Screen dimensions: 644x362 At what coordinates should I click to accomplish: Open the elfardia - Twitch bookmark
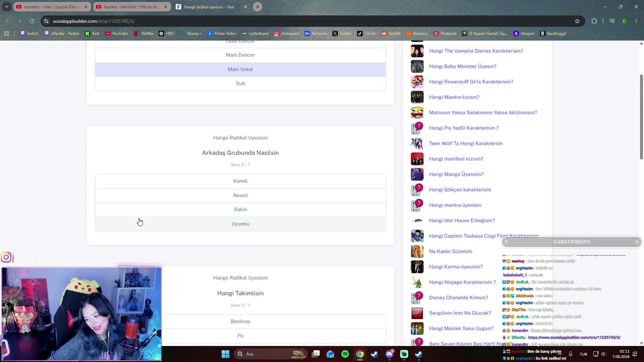coord(61,34)
